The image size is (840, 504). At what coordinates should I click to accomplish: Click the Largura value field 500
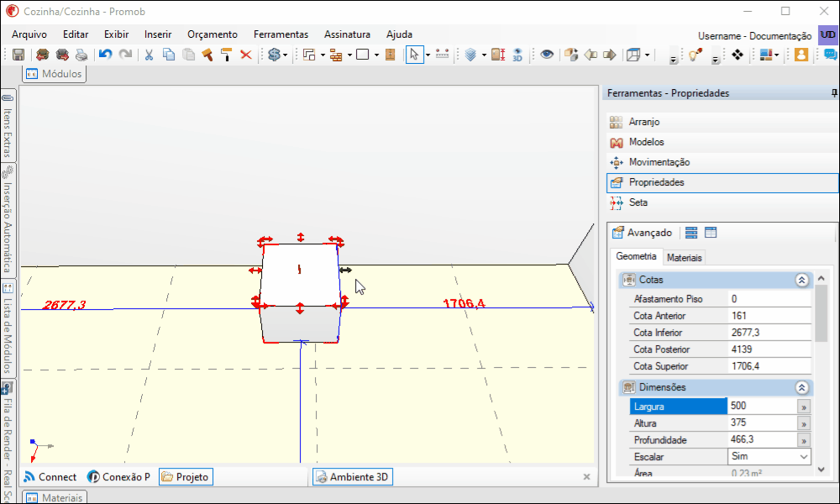point(762,406)
